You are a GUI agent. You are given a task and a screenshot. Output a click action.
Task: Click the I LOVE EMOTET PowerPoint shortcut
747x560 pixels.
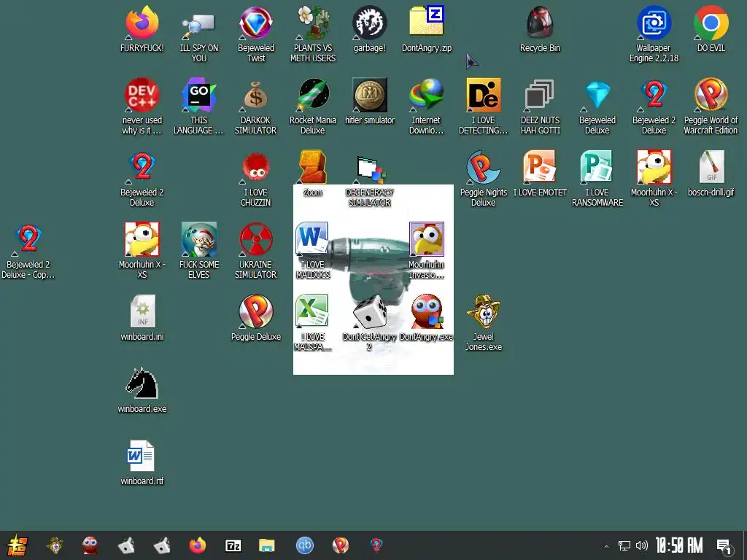[x=541, y=174]
